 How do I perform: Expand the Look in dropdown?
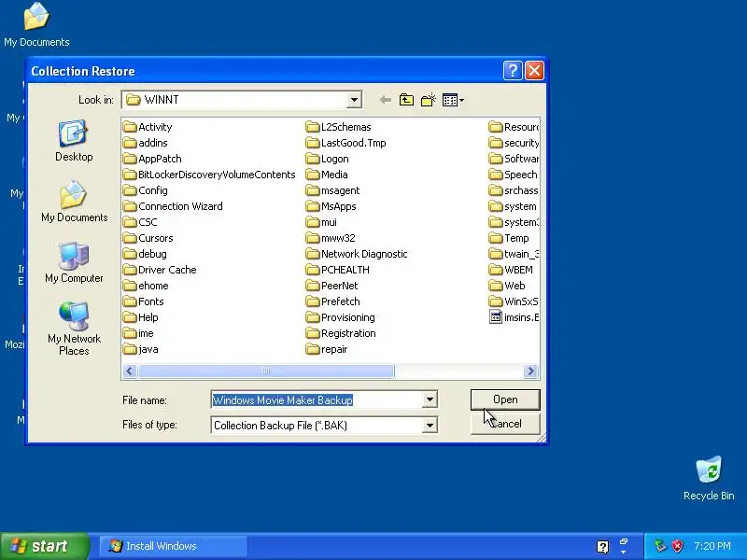pyautogui.click(x=354, y=100)
